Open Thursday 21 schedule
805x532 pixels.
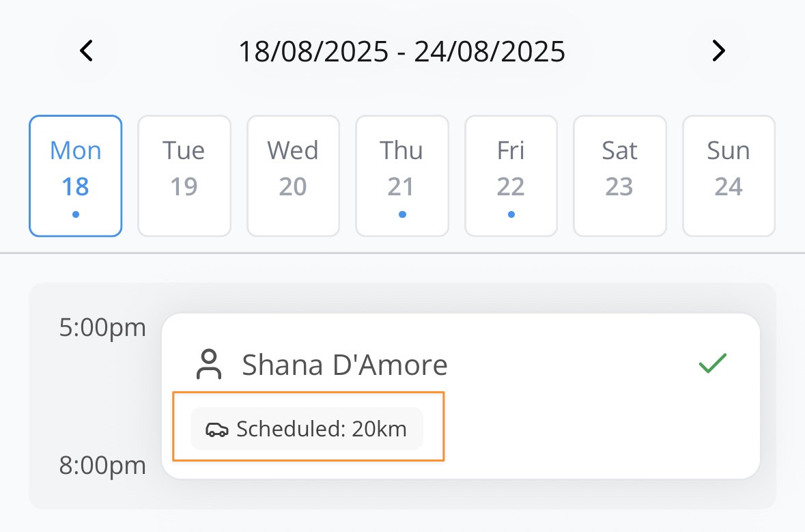tap(402, 176)
